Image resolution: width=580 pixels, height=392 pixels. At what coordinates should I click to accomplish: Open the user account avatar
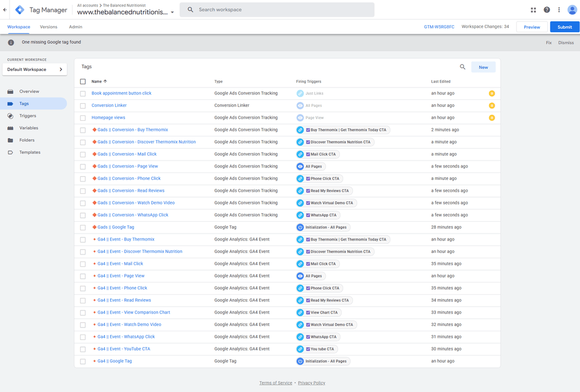point(572,10)
